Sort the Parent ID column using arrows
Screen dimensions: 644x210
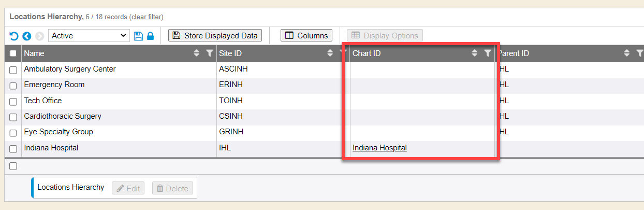627,53
